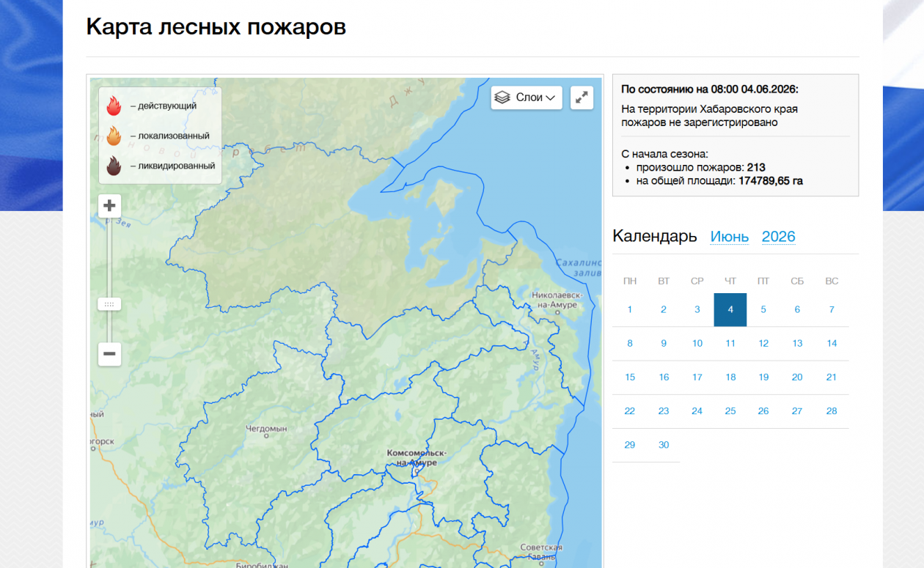Screen dimensions: 924x568
Task: Select June 30 in the calendar
Action: 664,445
